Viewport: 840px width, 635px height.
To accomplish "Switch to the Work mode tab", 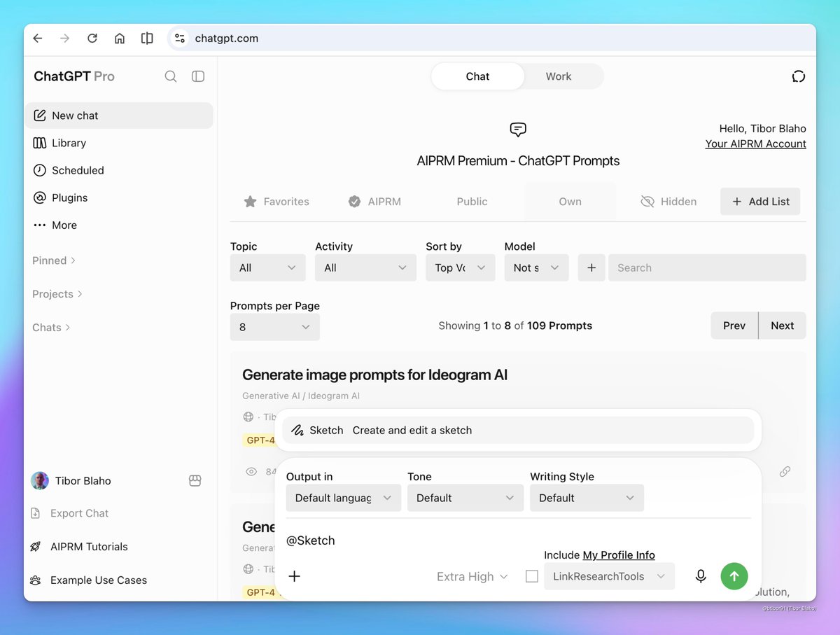I will tap(559, 76).
